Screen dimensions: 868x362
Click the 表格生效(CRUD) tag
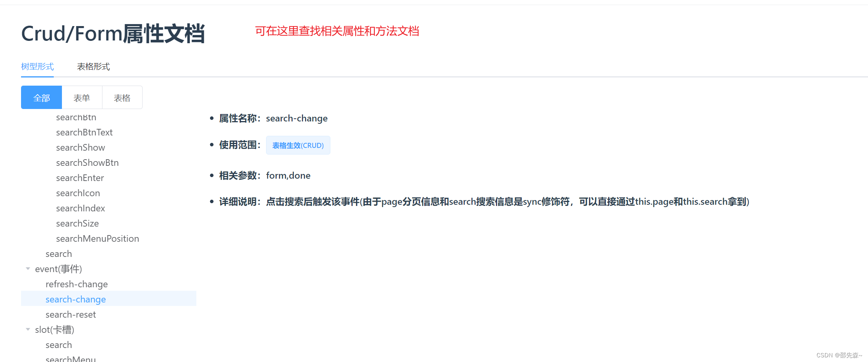point(298,145)
